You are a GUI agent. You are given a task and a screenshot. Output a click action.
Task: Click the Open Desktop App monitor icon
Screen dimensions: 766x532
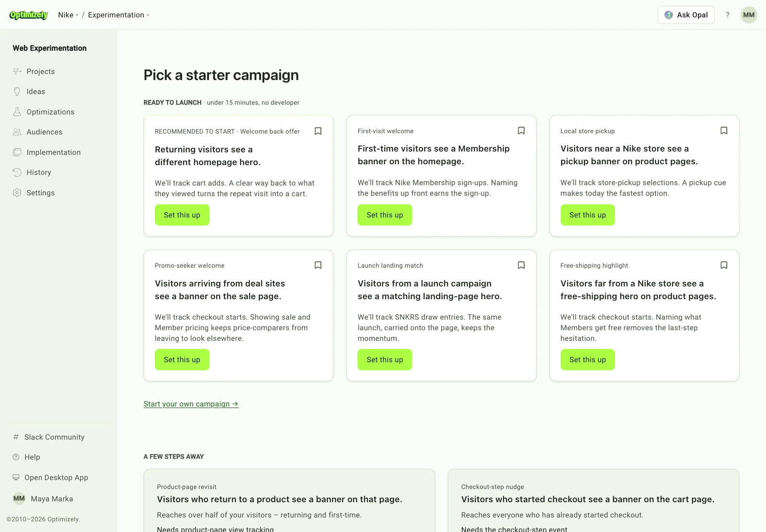pos(16,477)
